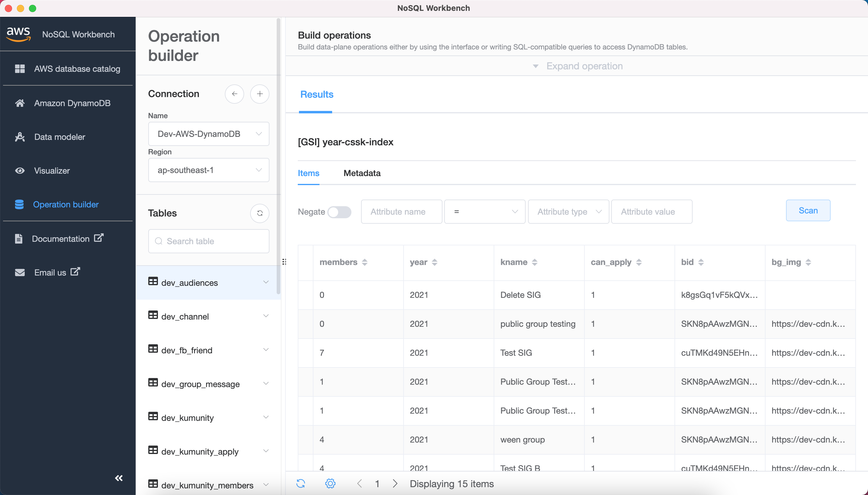Screen dimensions: 868x495
Task: Click the AWS logo
Action: tap(19, 34)
